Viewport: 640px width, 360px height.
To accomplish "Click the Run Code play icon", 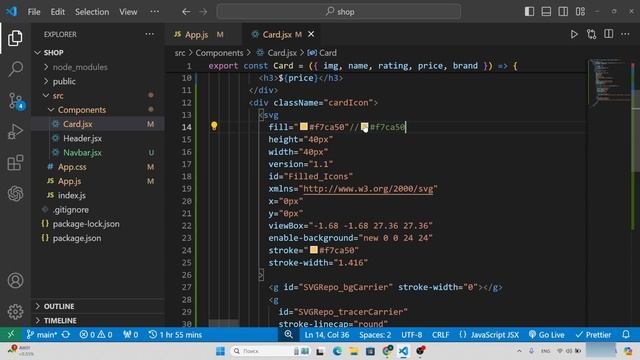I will (x=574, y=34).
